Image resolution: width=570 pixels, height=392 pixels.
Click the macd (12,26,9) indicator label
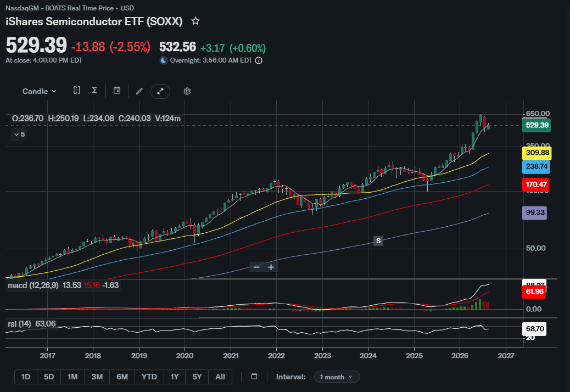[x=33, y=285]
